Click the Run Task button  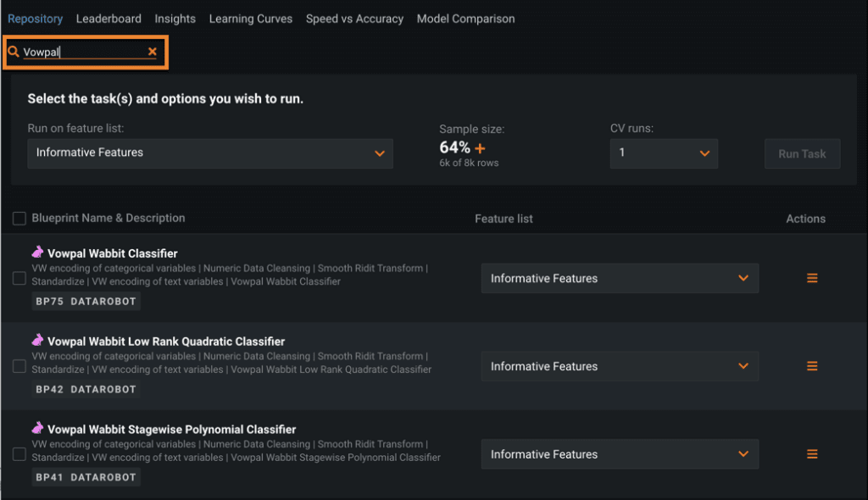[x=802, y=154]
